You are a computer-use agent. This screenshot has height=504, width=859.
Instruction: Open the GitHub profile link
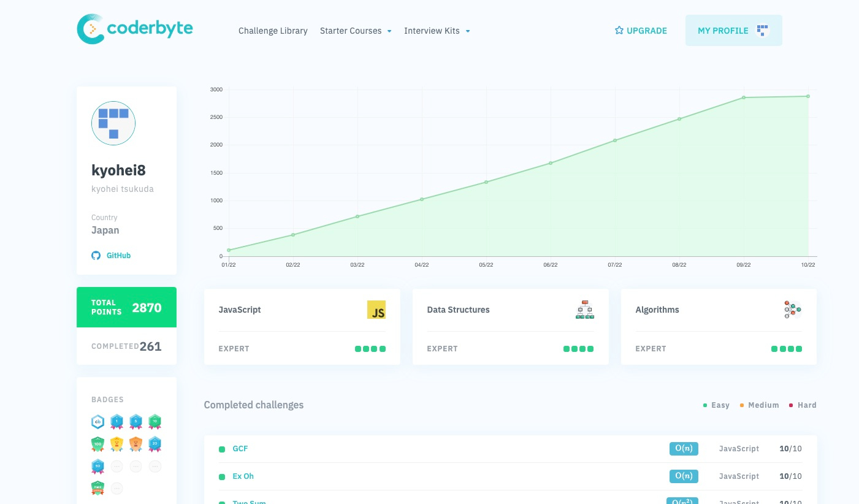pos(111,256)
